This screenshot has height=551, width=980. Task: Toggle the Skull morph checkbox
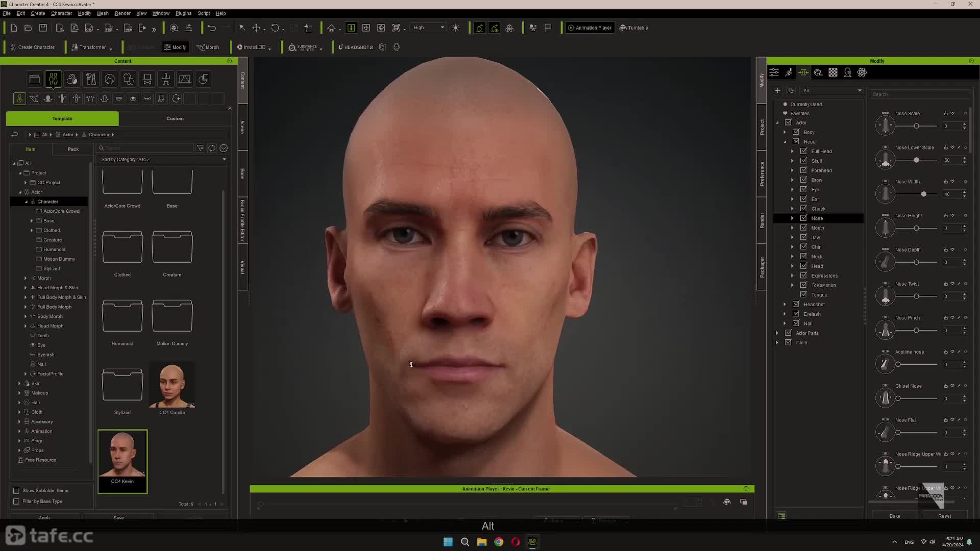tap(803, 161)
